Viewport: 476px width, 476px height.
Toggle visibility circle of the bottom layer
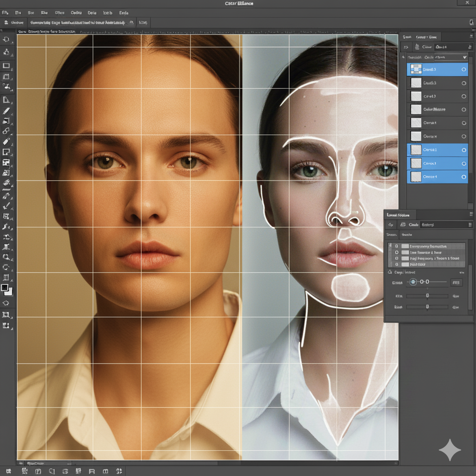point(463,177)
